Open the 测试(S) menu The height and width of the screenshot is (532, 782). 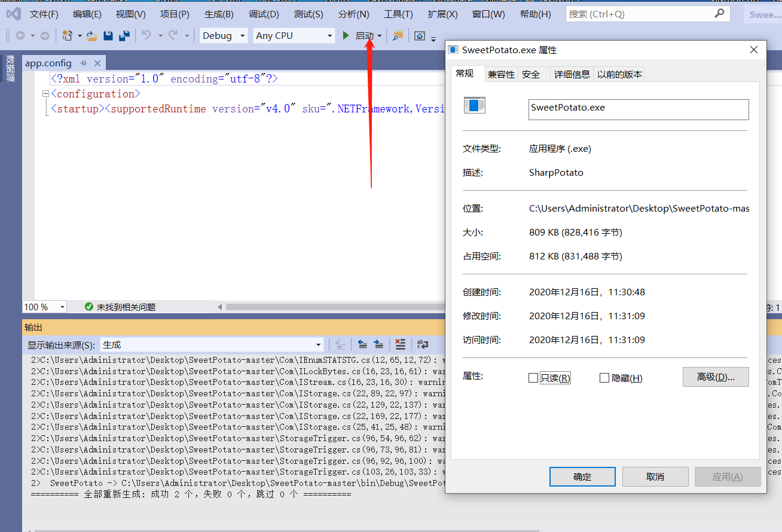click(308, 14)
